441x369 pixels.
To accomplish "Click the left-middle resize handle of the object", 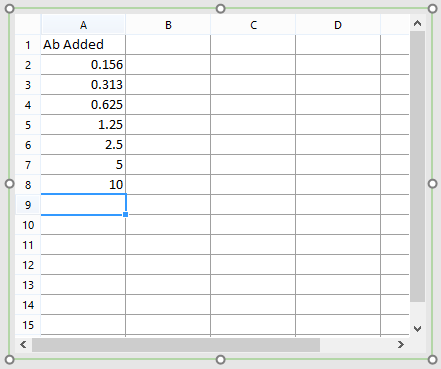I will 10,184.
